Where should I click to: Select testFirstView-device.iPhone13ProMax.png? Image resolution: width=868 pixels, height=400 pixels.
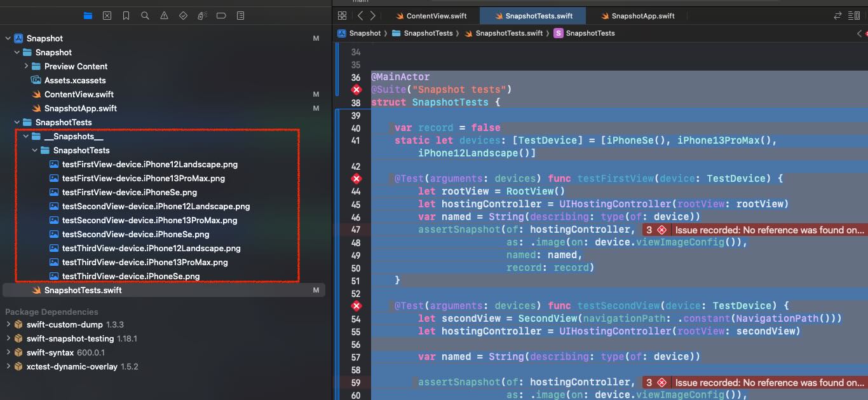point(137,178)
